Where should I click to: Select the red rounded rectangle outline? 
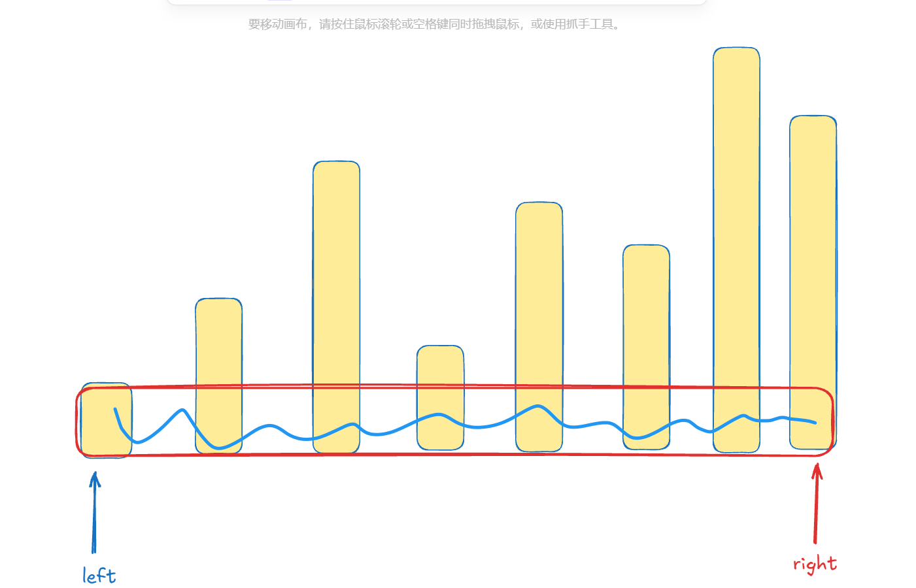click(455, 421)
